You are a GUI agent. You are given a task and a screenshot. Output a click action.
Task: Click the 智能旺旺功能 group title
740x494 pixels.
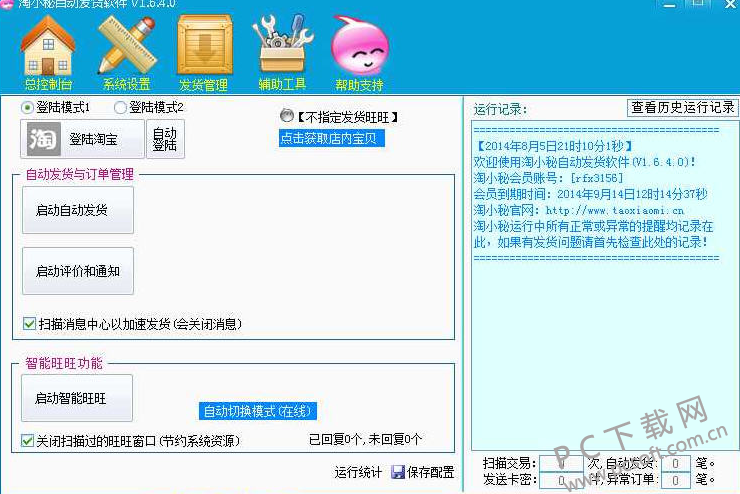[x=64, y=363]
